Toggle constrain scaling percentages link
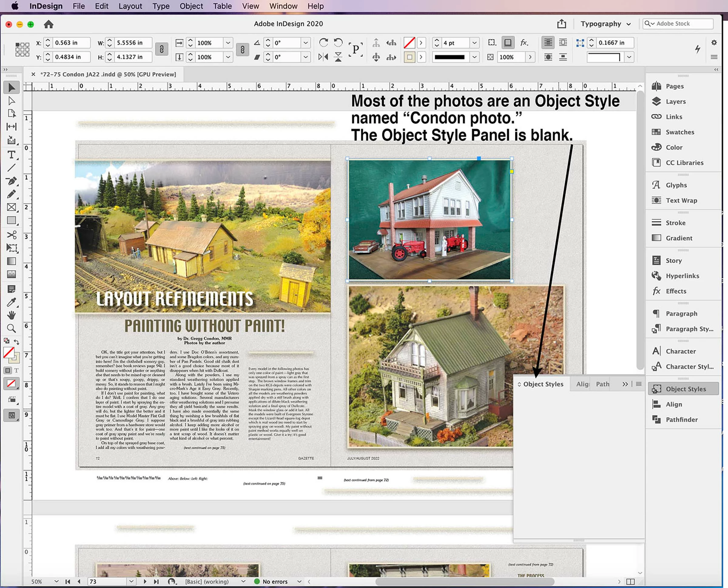728x588 pixels. 242,50
